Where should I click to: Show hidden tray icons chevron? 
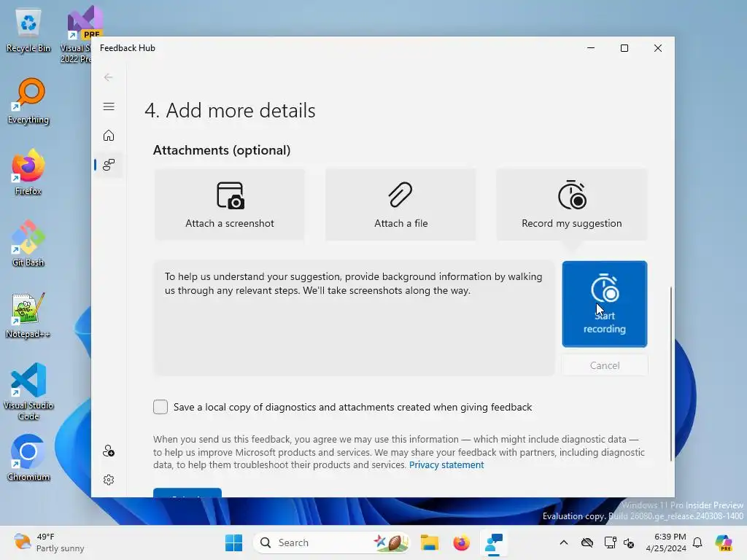[564, 542]
